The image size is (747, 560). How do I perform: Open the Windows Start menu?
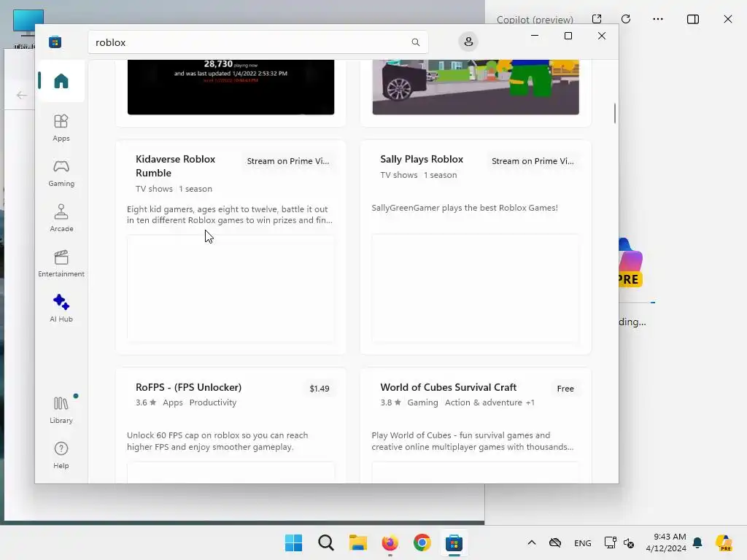tap(293, 542)
